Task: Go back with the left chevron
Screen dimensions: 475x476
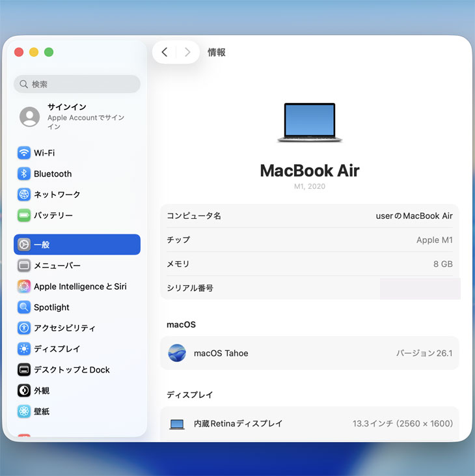Action: pos(165,52)
